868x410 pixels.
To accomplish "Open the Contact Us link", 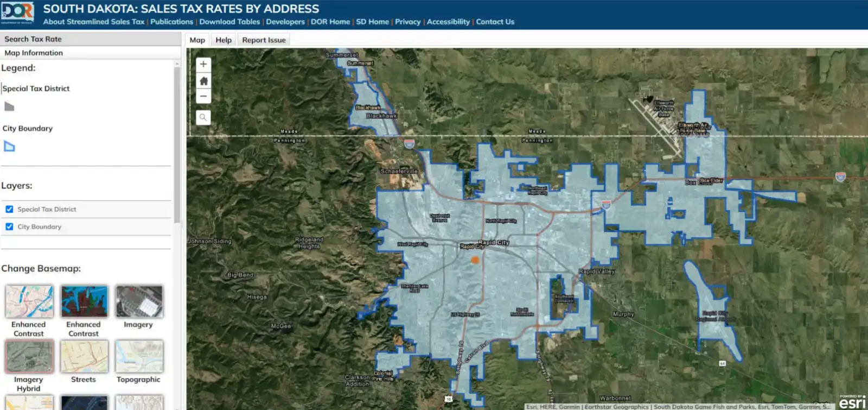I will pos(495,22).
